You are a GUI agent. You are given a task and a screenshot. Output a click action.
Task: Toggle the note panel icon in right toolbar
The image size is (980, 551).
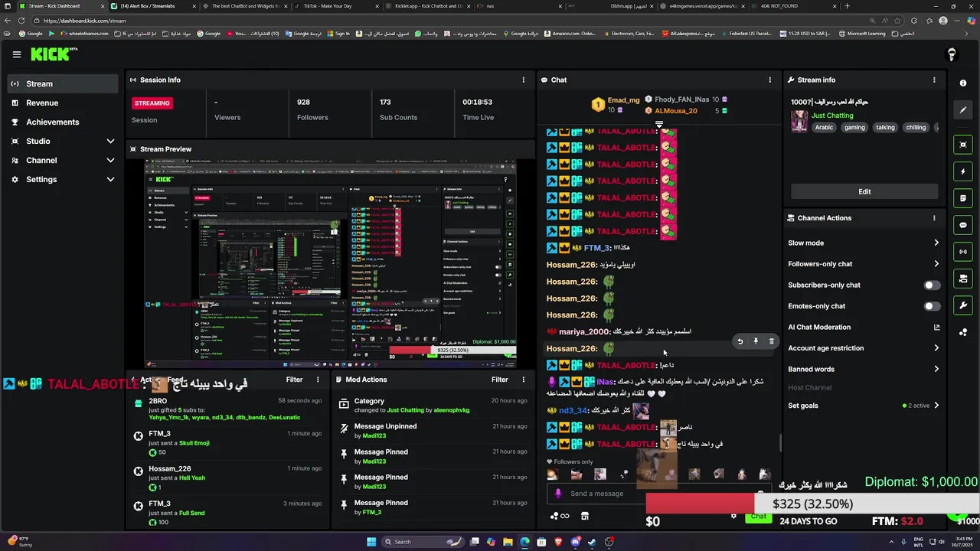click(x=963, y=198)
